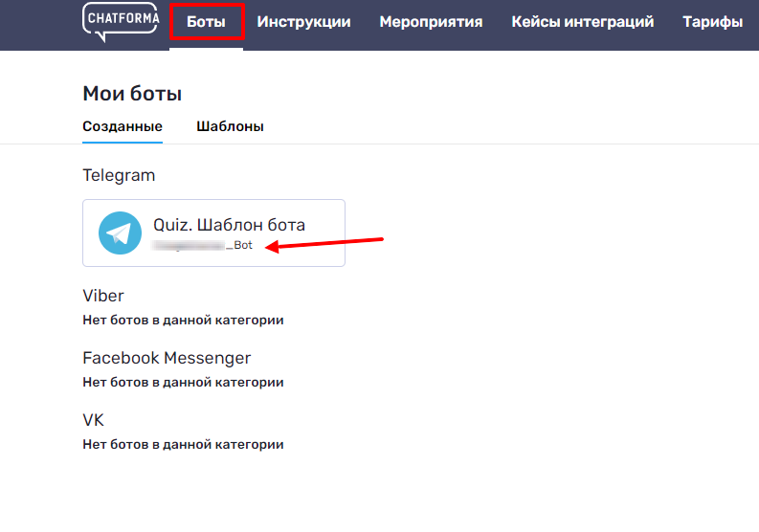Navigate to Кейсы интеграций
This screenshot has width=759, height=532.
coord(582,22)
